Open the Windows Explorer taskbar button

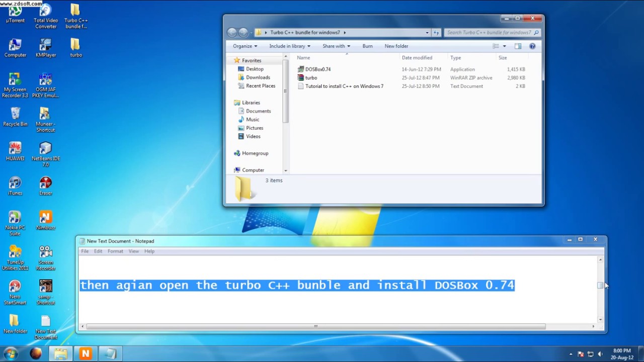(61, 354)
